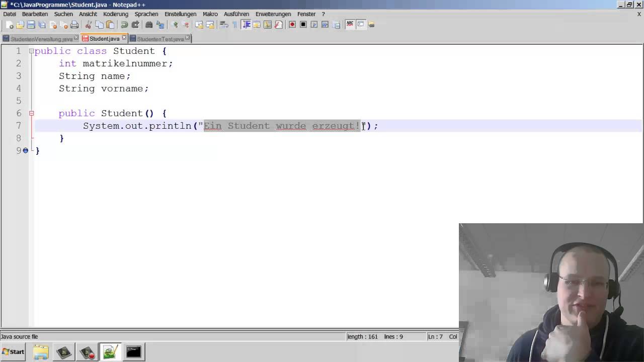Click the Synchronize Vertical Scrolling icon
This screenshot has height=362, width=644.
[x=199, y=25]
